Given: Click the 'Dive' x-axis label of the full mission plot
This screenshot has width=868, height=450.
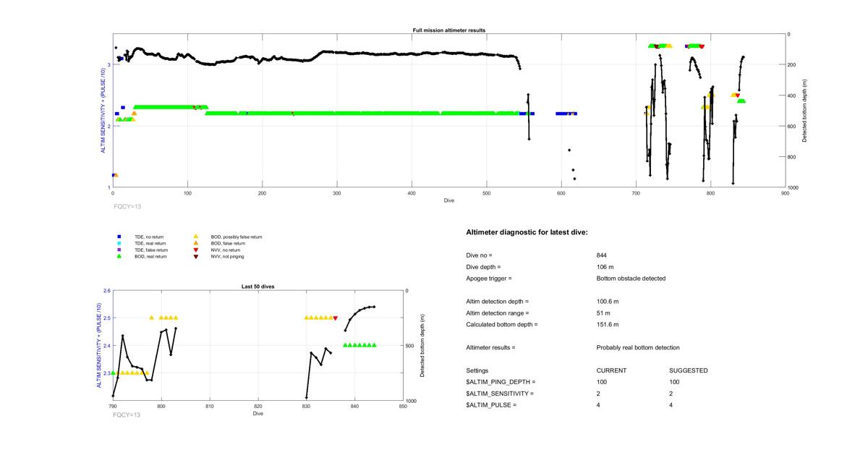Looking at the screenshot, I should coord(449,200).
